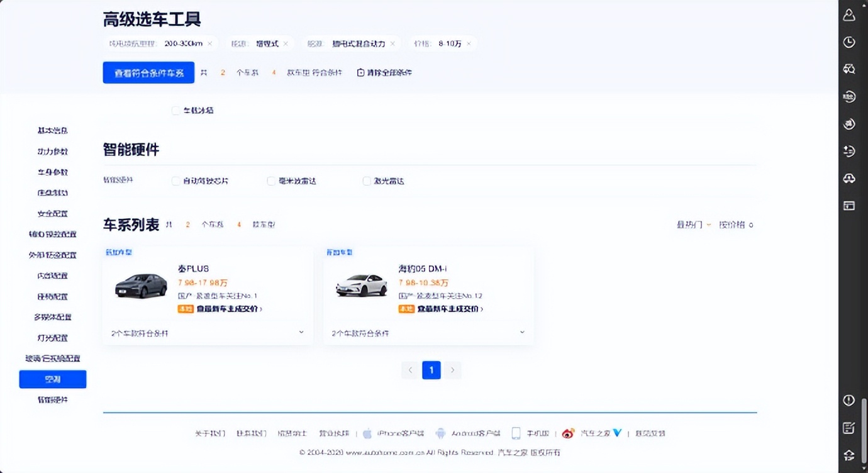Viewport: 868px width, 473px height.
Task: Open 灯光配置 in the left menu
Action: tap(53, 338)
